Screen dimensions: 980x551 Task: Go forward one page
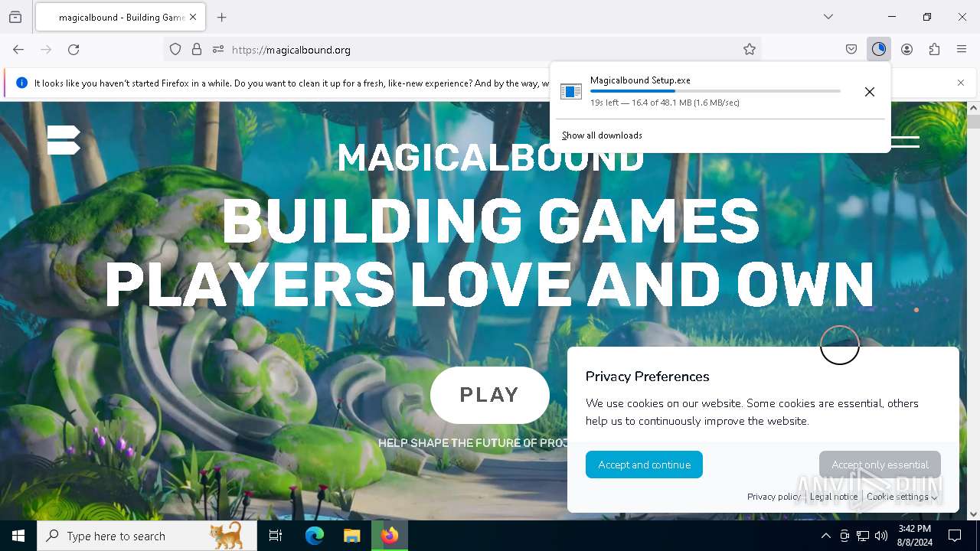(46, 50)
